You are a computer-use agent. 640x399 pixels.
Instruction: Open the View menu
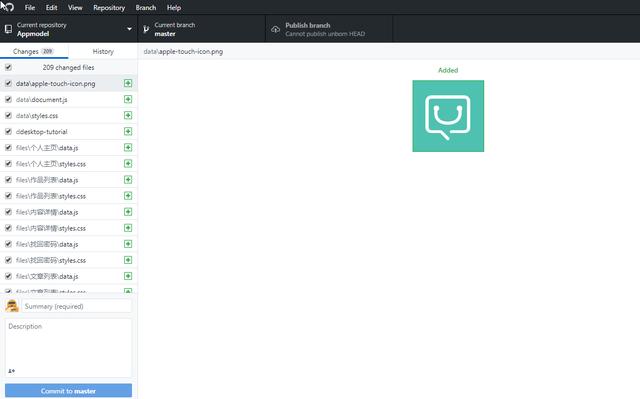tap(75, 7)
